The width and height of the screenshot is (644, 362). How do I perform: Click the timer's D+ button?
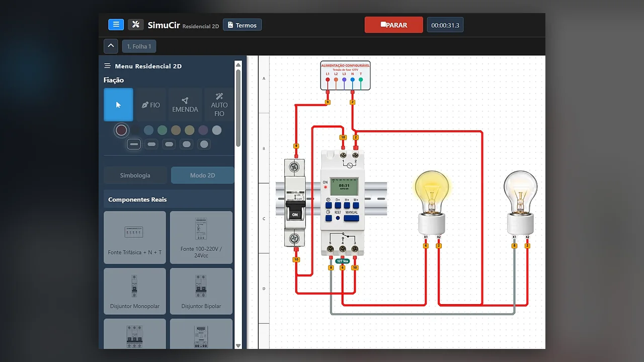[x=338, y=205]
